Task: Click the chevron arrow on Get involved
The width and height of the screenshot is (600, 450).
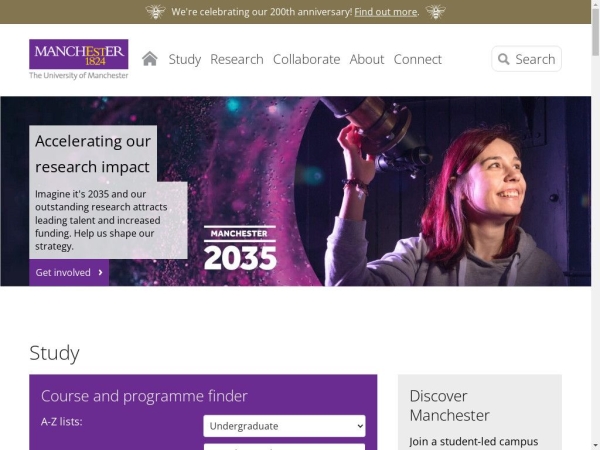Action: 101,272
